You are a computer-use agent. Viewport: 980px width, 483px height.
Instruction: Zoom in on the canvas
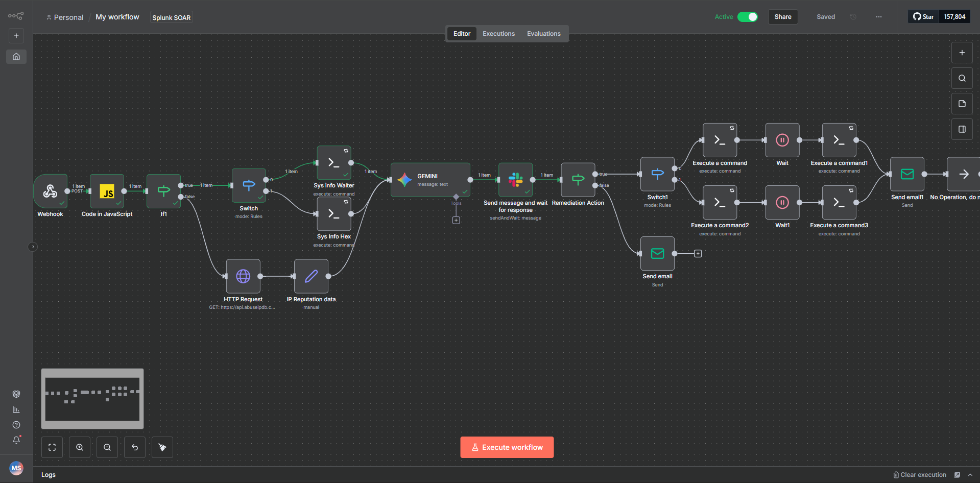click(x=80, y=447)
